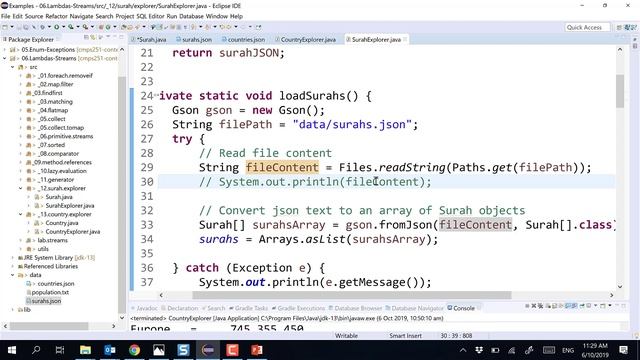Click Remove All Terminated Launches in Console
Screen dimensions: 640x360
coord(540,306)
